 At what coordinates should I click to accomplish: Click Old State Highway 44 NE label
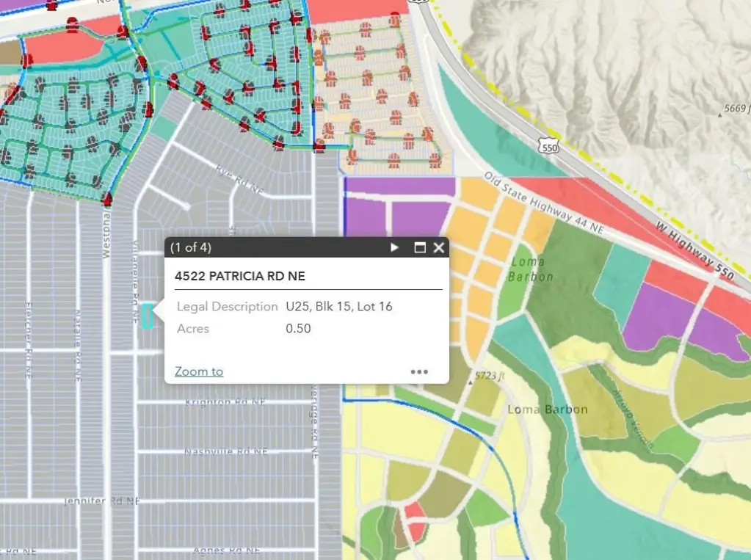click(543, 204)
